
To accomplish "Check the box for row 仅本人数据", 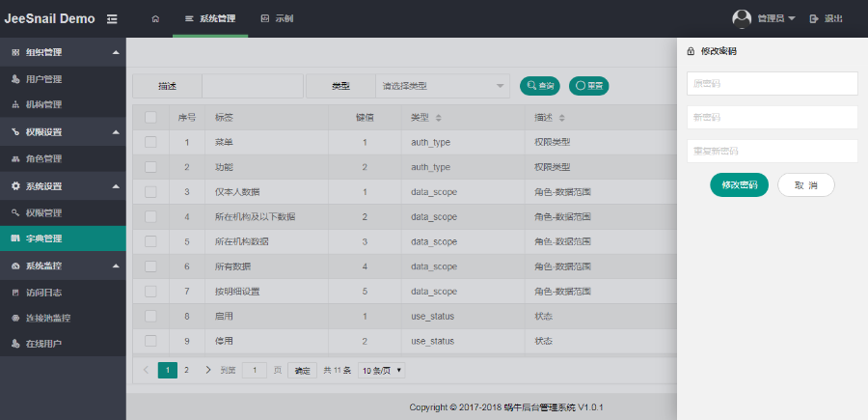I will [150, 192].
